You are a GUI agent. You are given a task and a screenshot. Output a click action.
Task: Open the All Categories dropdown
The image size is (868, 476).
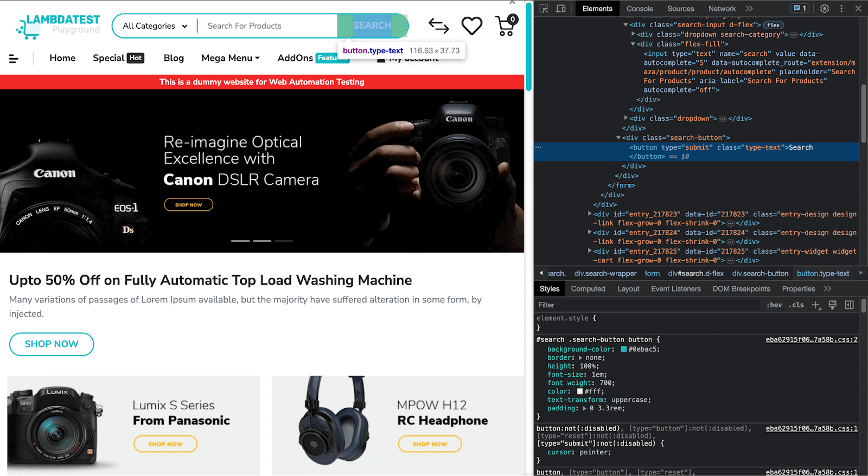[x=155, y=26]
